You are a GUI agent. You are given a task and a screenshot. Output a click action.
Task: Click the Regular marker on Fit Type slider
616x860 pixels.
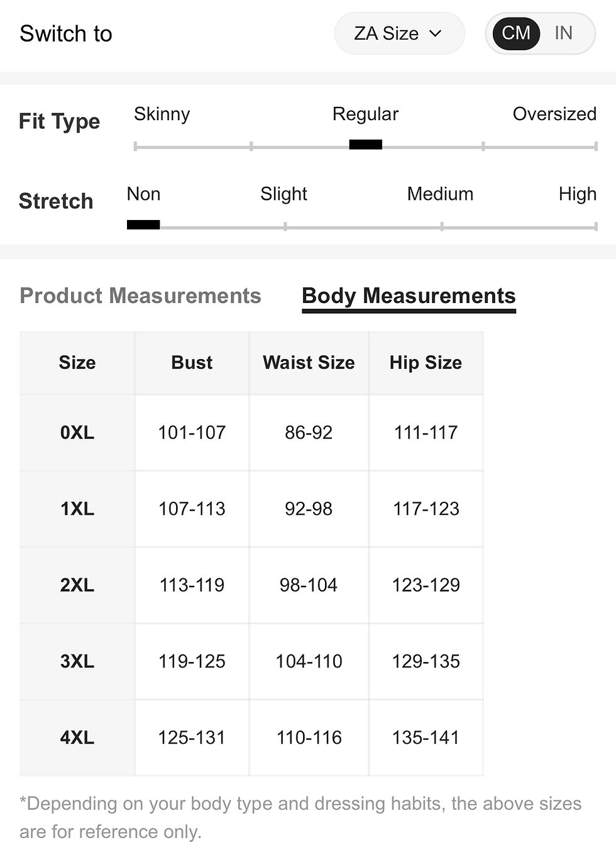[365, 145]
